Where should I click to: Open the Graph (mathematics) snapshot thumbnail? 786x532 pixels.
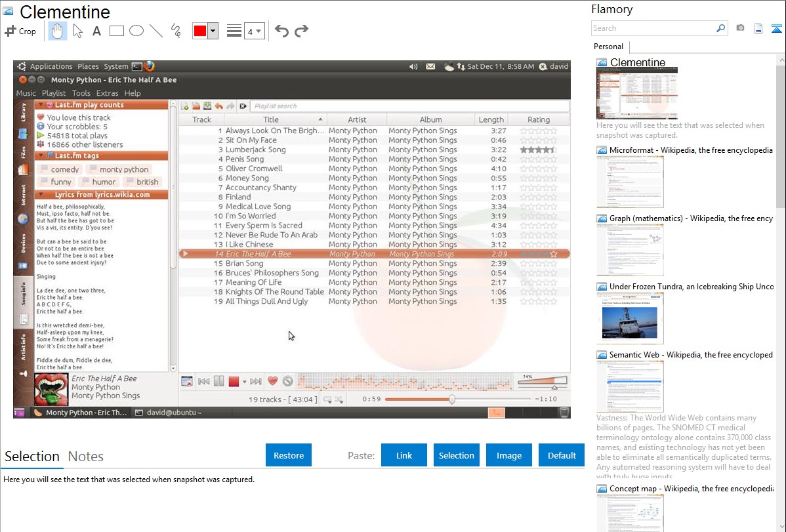630,250
